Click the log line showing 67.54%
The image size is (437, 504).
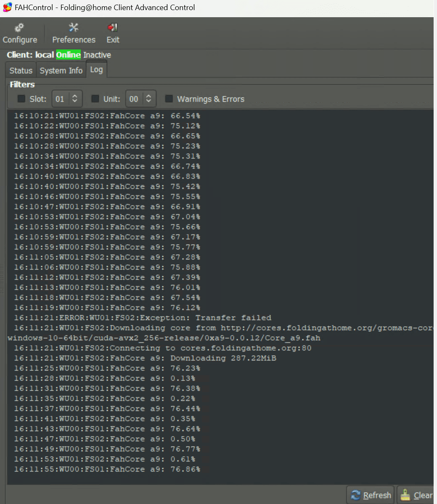pyautogui.click(x=107, y=297)
